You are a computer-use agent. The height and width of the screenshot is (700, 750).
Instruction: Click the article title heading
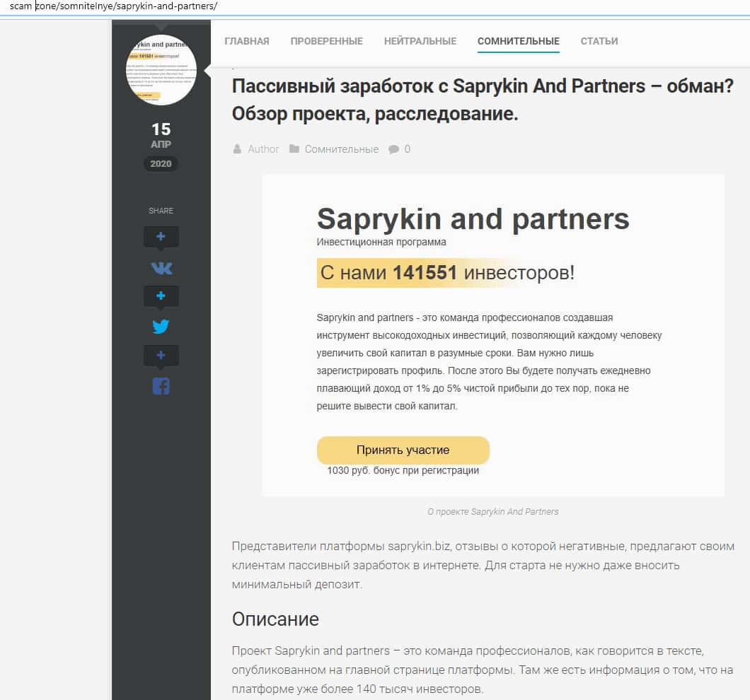coord(483,100)
